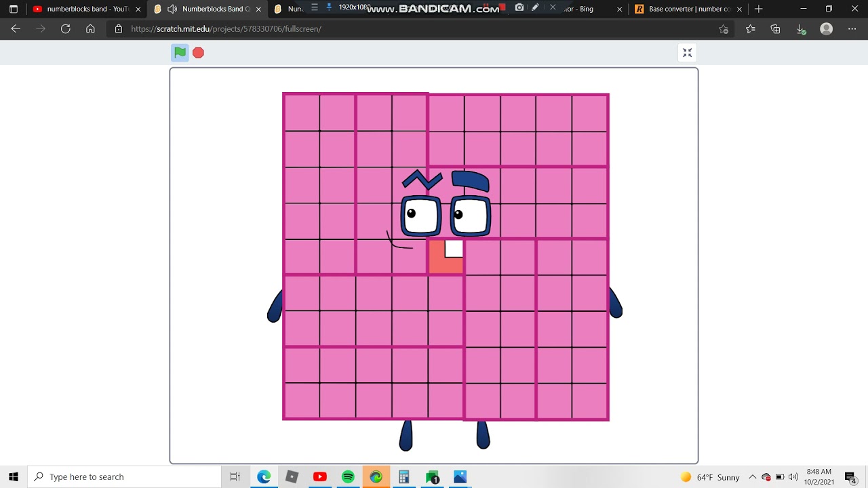Stop the Scratch project with red stop sign

[x=198, y=53]
